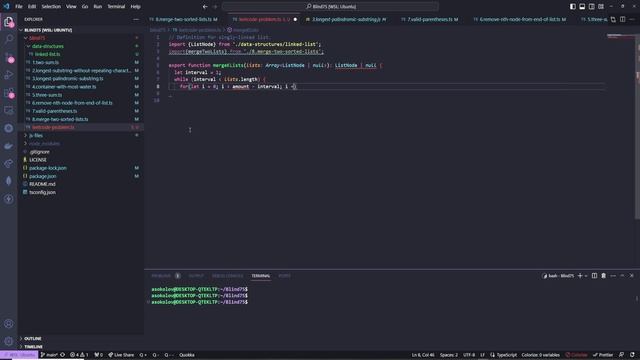Click the navigate back arrow
This screenshot has height=360, width=640.
point(205,7)
